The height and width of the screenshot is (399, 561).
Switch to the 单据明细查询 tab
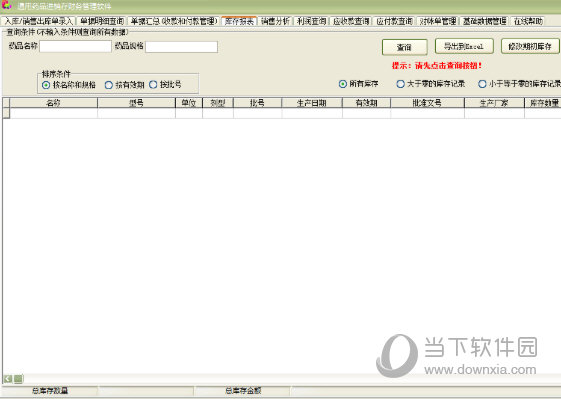[x=102, y=21]
